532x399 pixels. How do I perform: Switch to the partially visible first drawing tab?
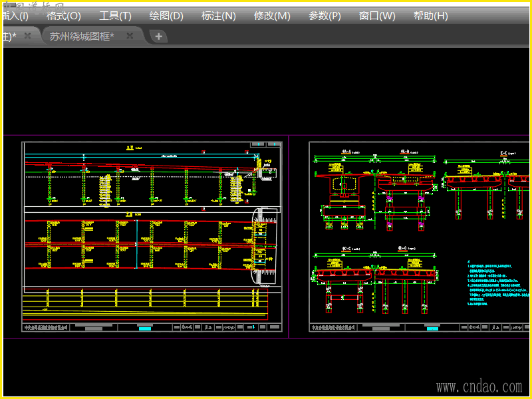click(9, 36)
